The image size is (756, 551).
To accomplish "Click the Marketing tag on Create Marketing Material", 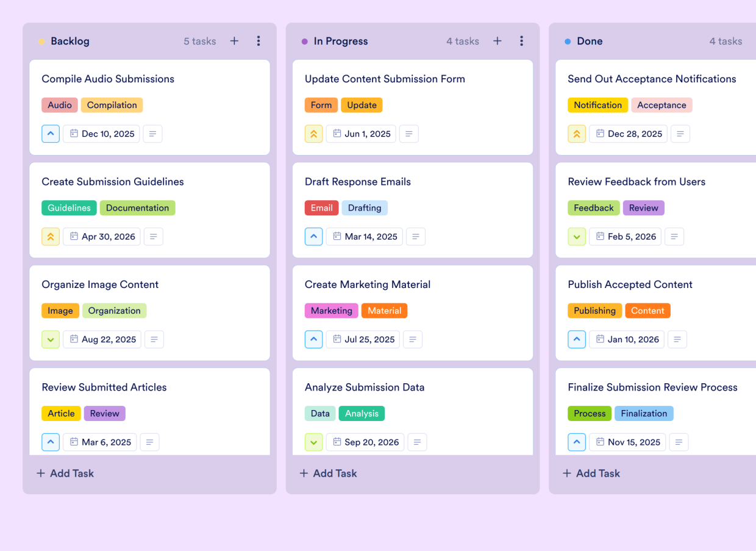I will tap(331, 311).
